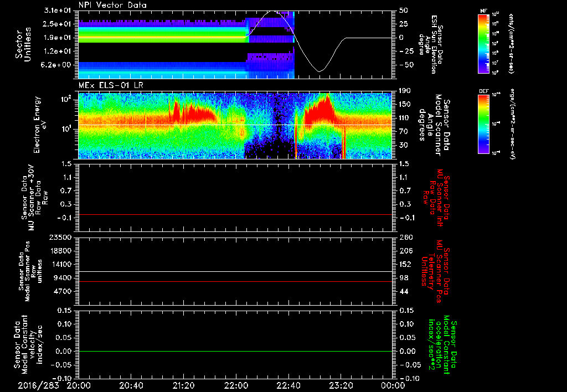Click the '20:00' time axis label
The height and width of the screenshot is (392, 567).
(x=79, y=386)
